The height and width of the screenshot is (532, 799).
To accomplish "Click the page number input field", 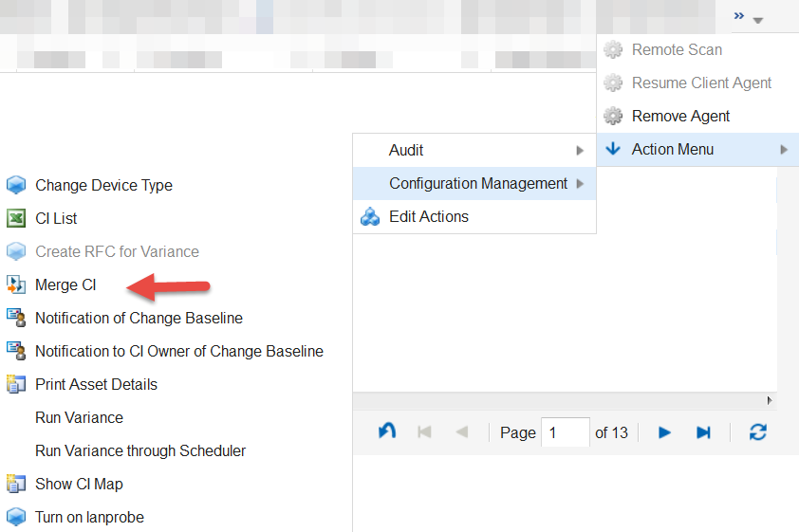I will [565, 432].
